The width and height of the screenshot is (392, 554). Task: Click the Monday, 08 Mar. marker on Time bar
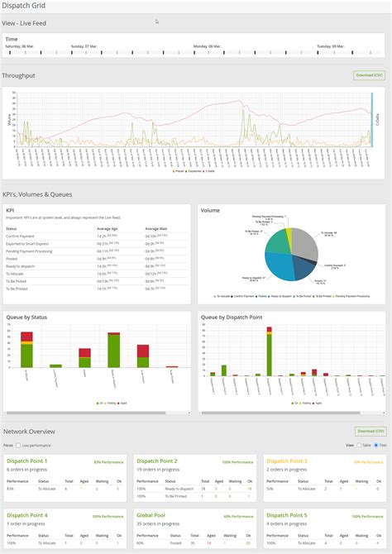(x=207, y=46)
